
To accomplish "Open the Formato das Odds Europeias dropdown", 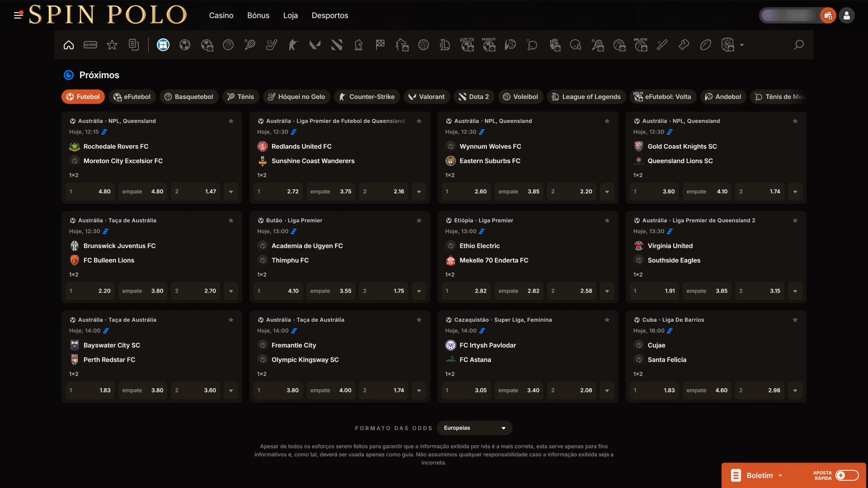I will (475, 428).
